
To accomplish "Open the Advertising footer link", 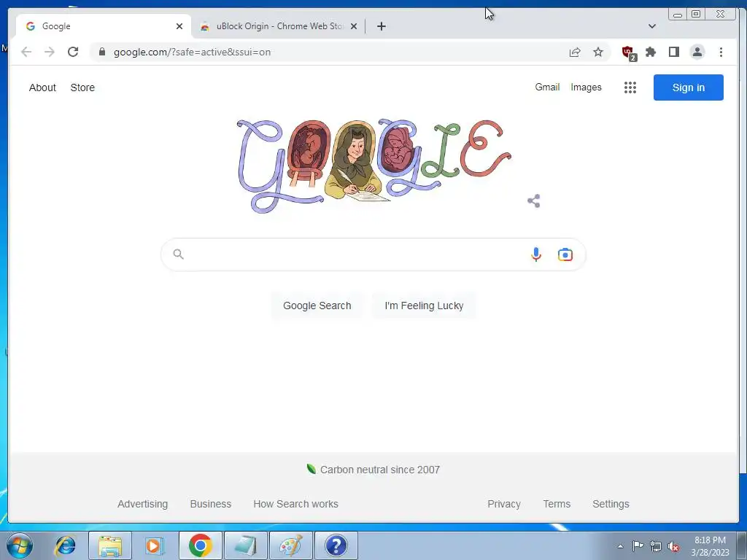I will tap(142, 504).
